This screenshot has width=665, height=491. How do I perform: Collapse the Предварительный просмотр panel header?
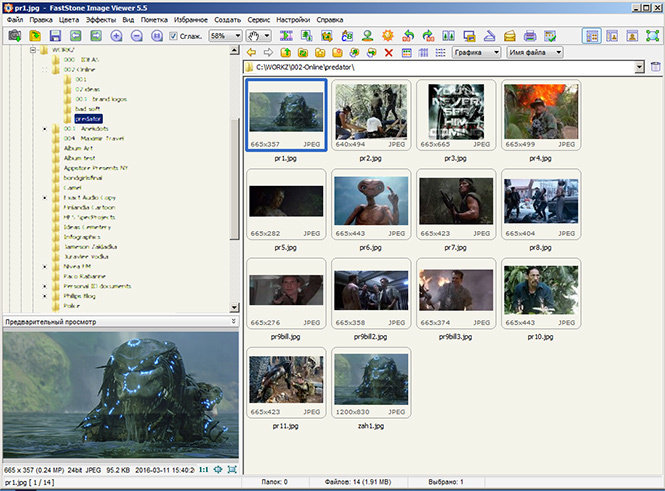click(x=233, y=322)
